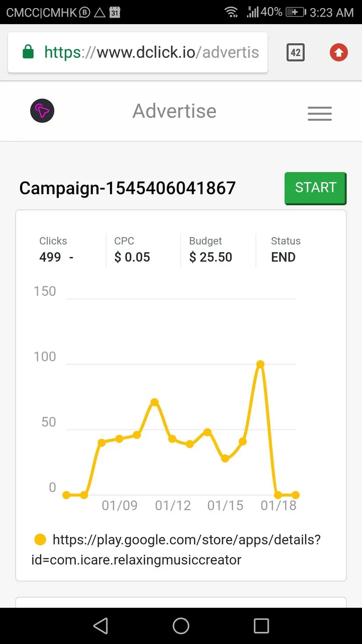Tap the Advertise page title
The width and height of the screenshot is (362, 644).
(174, 111)
